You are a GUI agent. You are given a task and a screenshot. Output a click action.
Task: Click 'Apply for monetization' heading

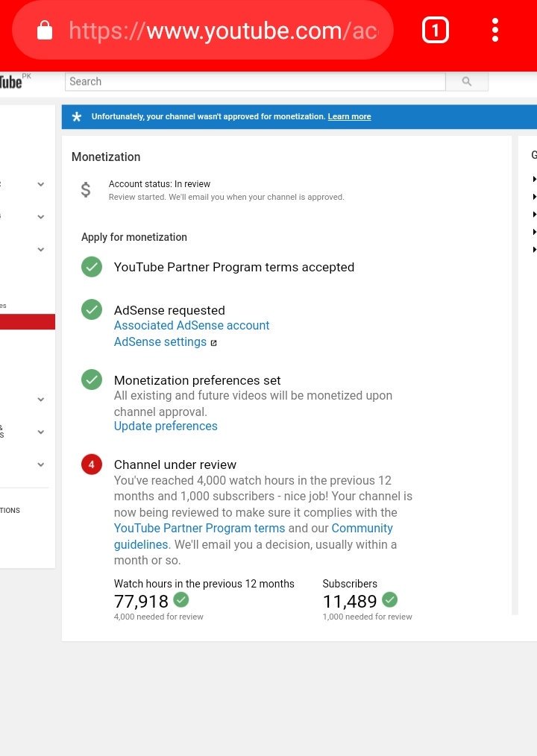point(134,237)
